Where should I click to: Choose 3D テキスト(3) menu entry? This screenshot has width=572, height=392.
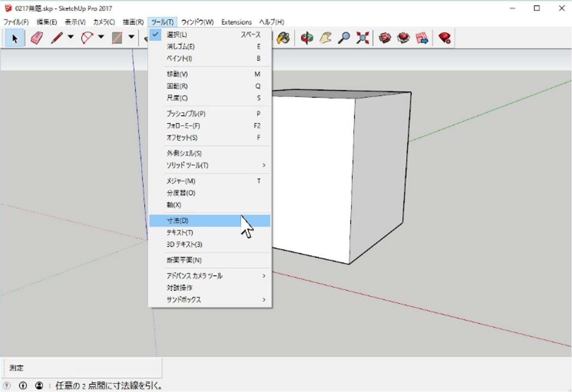tap(210, 245)
